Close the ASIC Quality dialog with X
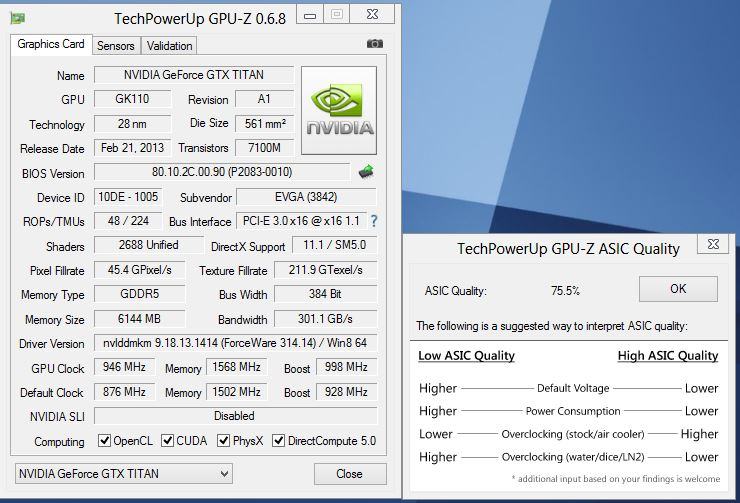Viewport: 740px width, 503px height. [714, 244]
